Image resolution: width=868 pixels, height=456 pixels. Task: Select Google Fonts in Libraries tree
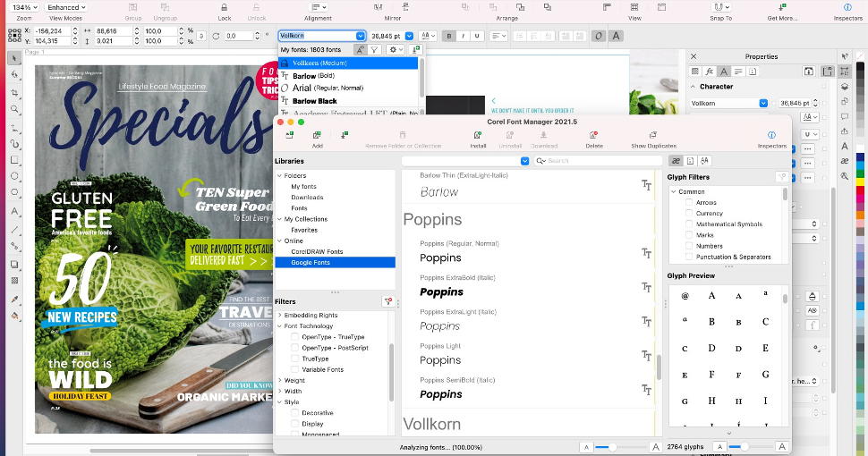(335, 262)
